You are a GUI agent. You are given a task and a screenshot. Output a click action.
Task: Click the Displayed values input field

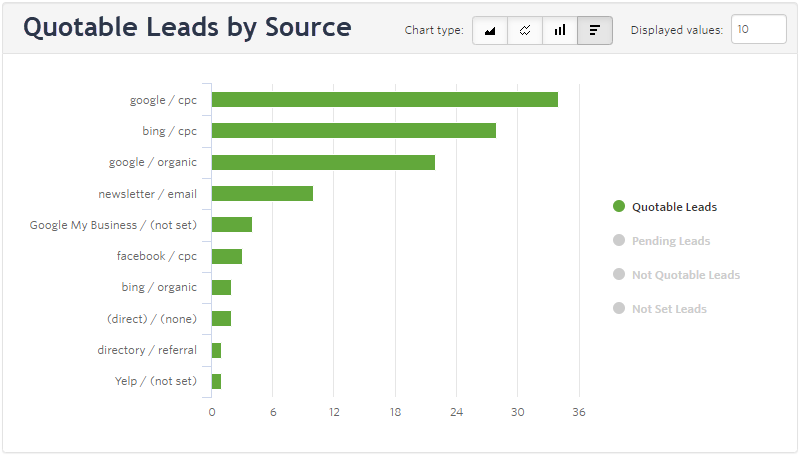click(759, 29)
